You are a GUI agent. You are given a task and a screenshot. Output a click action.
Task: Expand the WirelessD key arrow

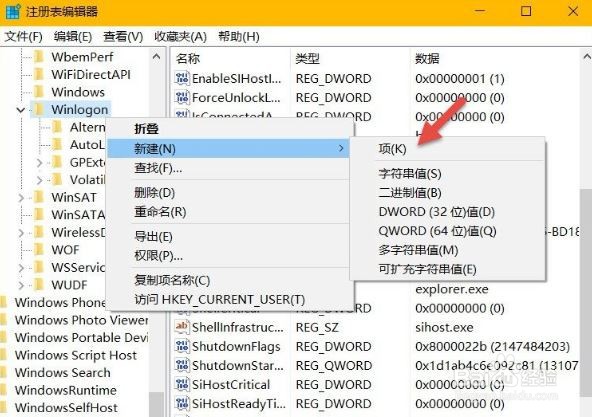tap(21, 233)
